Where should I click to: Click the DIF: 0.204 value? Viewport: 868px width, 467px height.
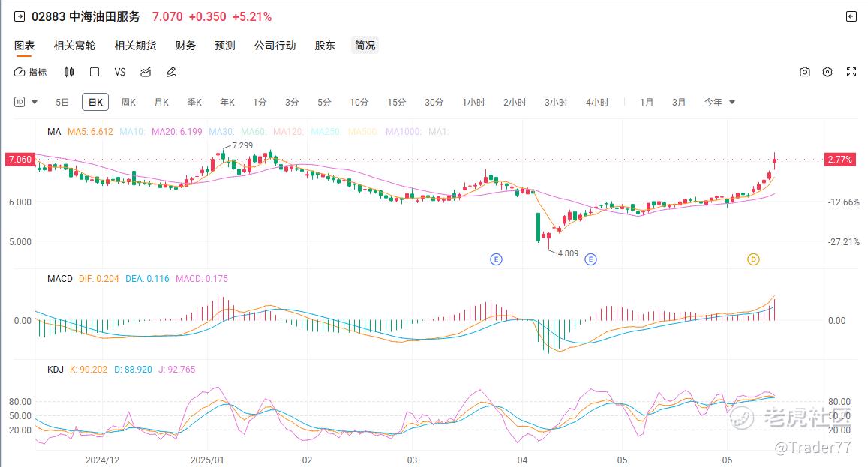pyautogui.click(x=98, y=278)
